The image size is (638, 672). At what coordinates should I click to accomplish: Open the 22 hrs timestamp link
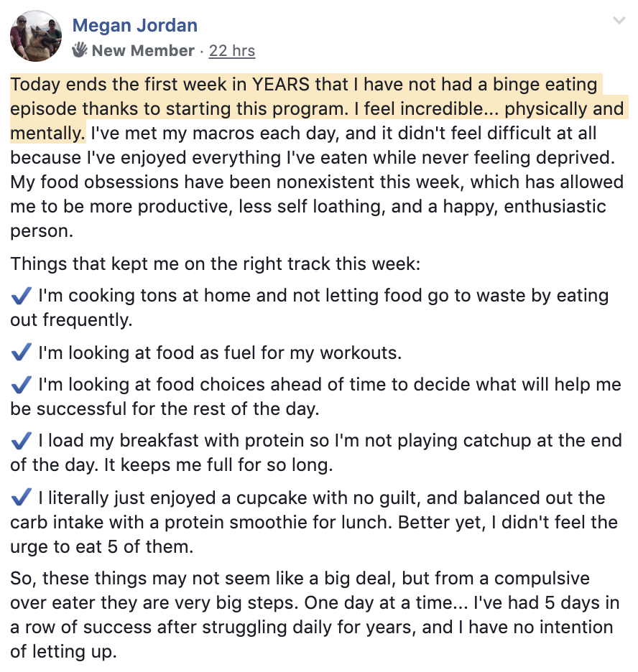(232, 50)
